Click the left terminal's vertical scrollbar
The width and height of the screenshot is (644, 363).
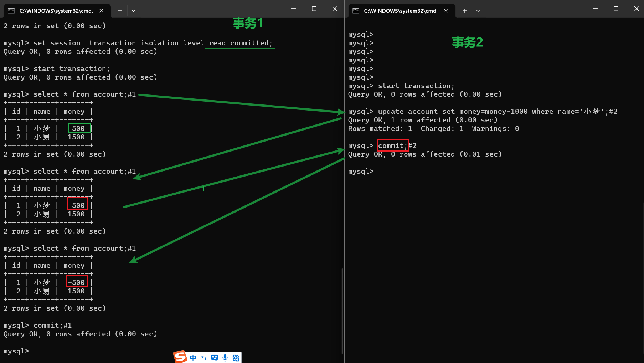342,310
